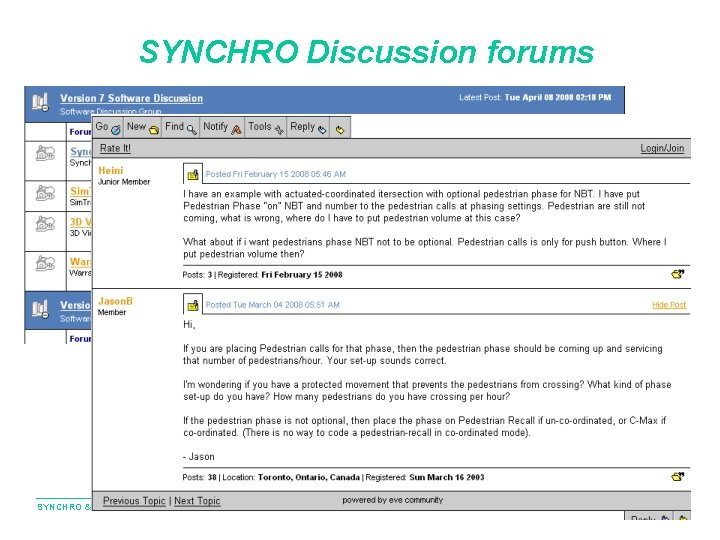Click the quick reply icon after Reply
720x540 pixels.
click(340, 129)
